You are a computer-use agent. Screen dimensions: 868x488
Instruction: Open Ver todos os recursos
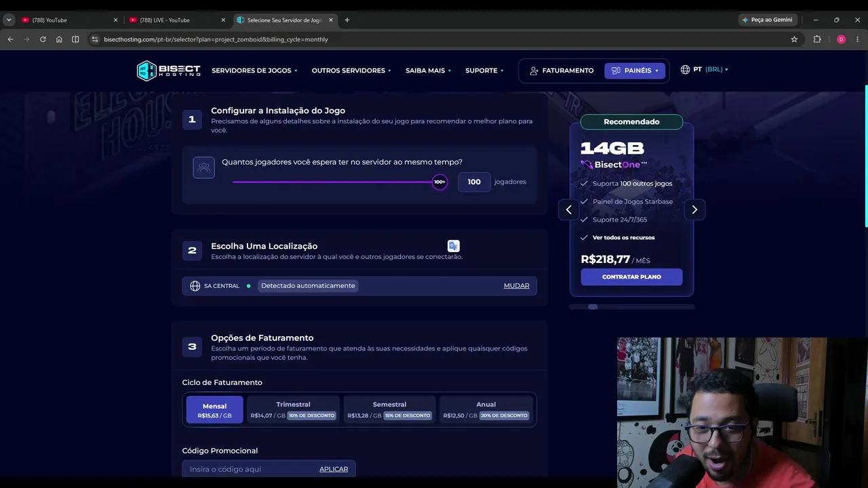coord(624,238)
